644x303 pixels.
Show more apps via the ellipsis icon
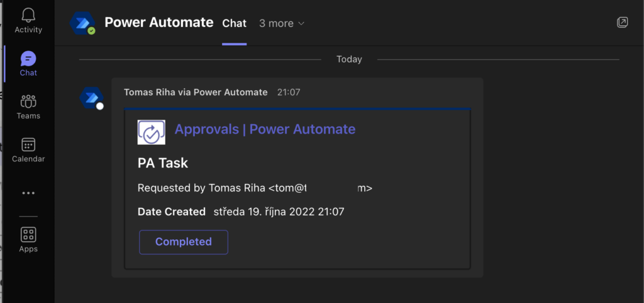click(x=28, y=193)
